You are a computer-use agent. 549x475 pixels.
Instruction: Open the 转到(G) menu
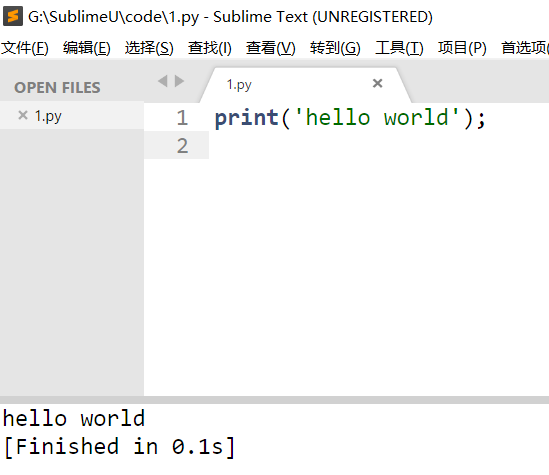(335, 48)
